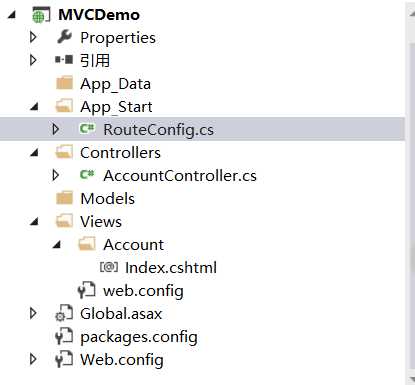Click the Properties wrench icon
This screenshot has width=415, height=385.
(64, 37)
